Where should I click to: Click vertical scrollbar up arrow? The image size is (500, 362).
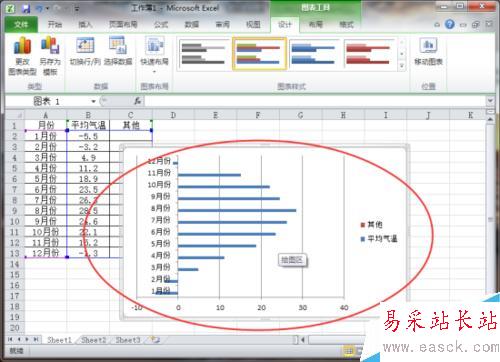point(490,119)
